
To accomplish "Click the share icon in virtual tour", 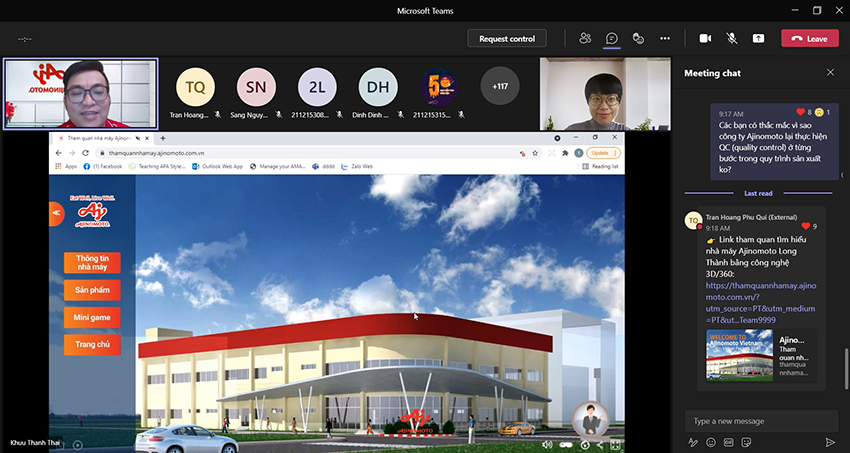I will click(x=600, y=445).
